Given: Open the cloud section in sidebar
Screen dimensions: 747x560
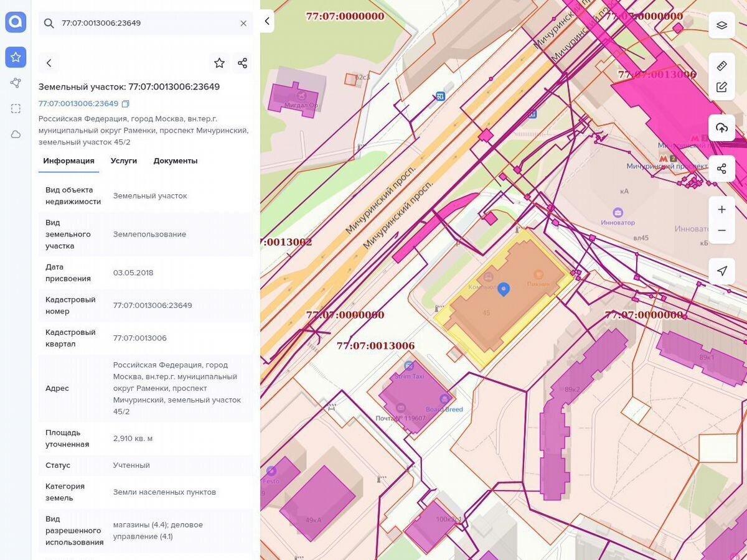Looking at the screenshot, I should (16, 134).
